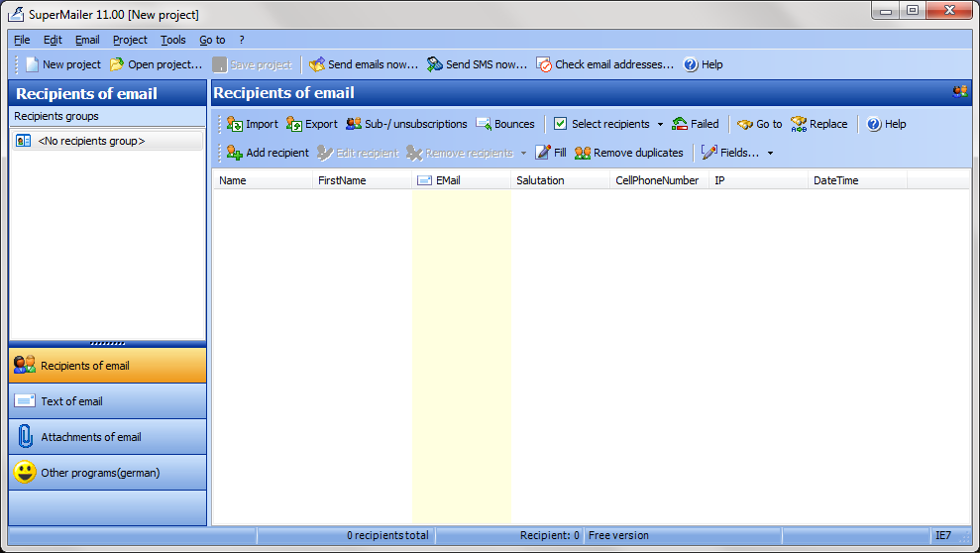This screenshot has width=980, height=553.
Task: Click the Send SMS now toolbar button
Action: click(477, 64)
